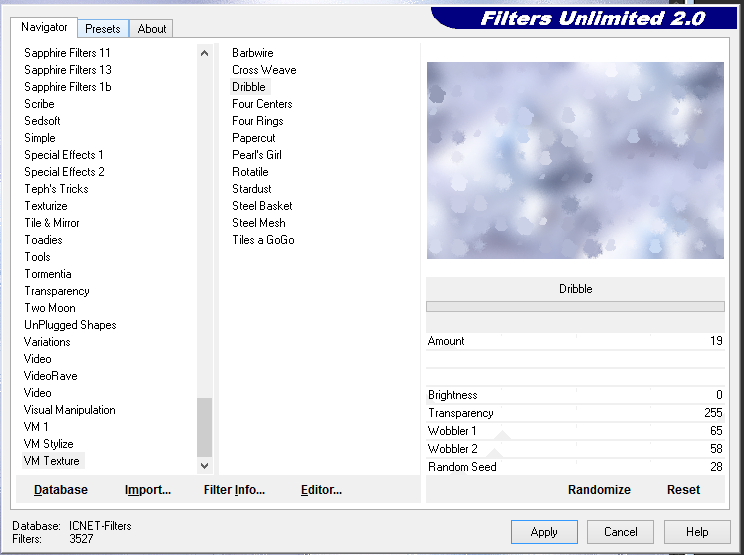Click Import... to add filters
Viewport: 744px width, 555px height.
(148, 490)
